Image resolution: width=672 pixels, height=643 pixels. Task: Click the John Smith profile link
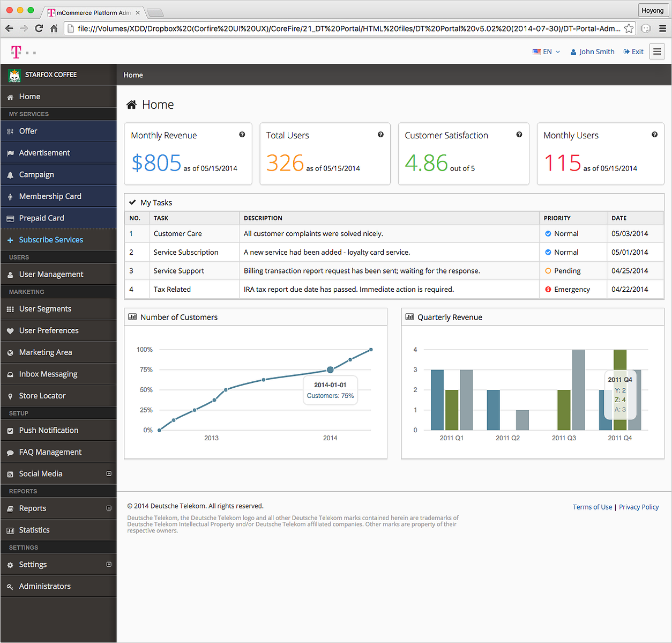point(592,52)
